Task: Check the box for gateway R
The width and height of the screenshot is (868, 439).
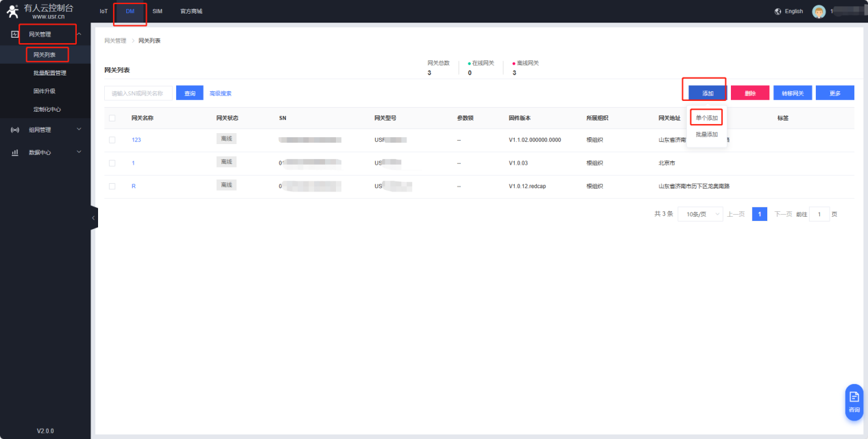Action: (112, 186)
